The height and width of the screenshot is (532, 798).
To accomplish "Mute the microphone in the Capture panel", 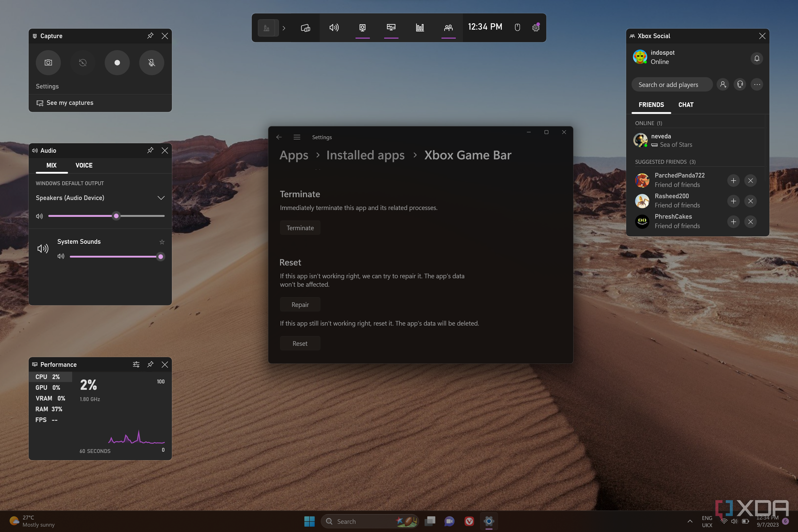I will [151, 62].
